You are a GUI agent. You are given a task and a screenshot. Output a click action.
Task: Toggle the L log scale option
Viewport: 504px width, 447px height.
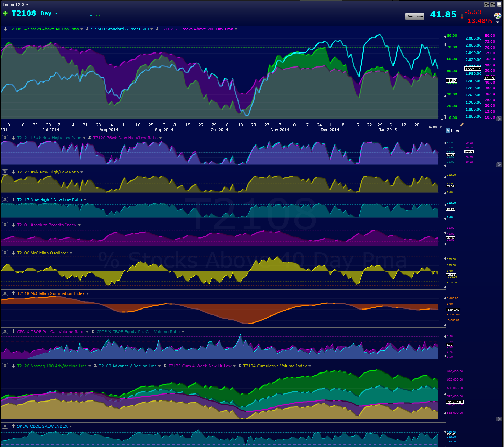pyautogui.click(x=452, y=130)
